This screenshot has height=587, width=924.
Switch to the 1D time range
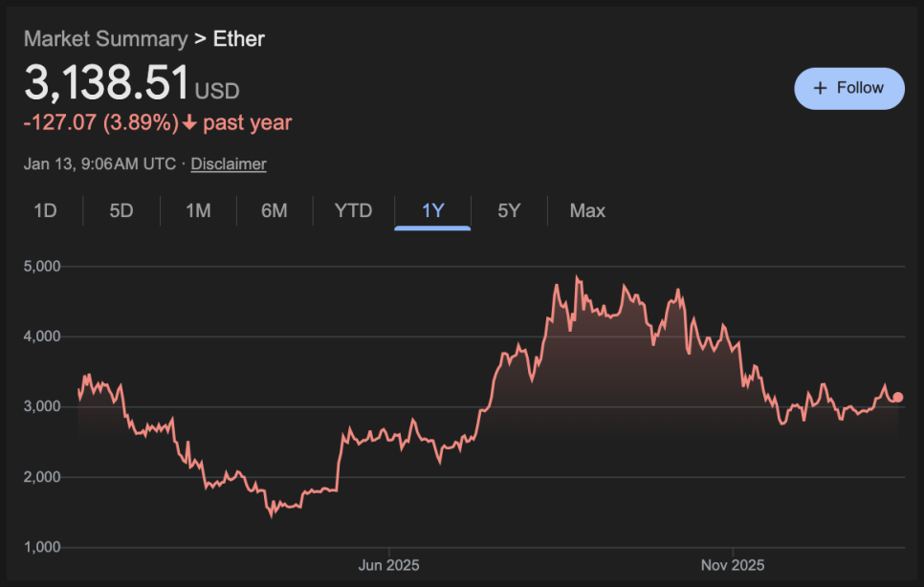point(45,210)
